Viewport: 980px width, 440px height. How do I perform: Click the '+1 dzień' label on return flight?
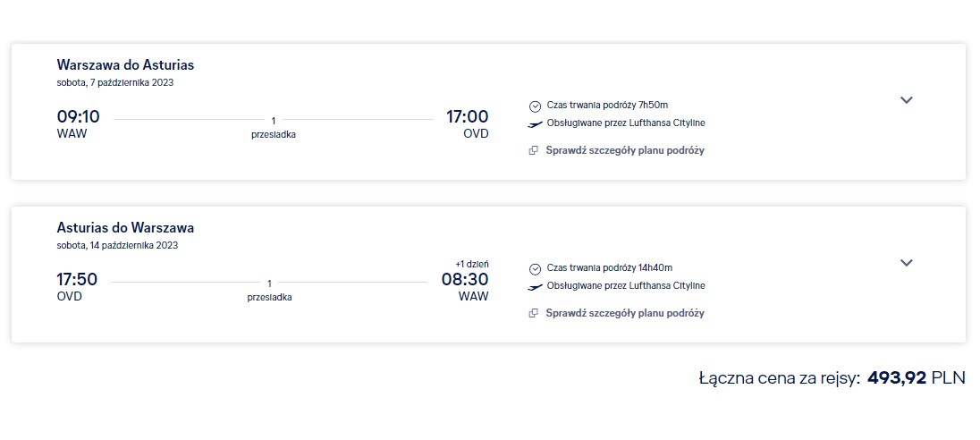(472, 264)
